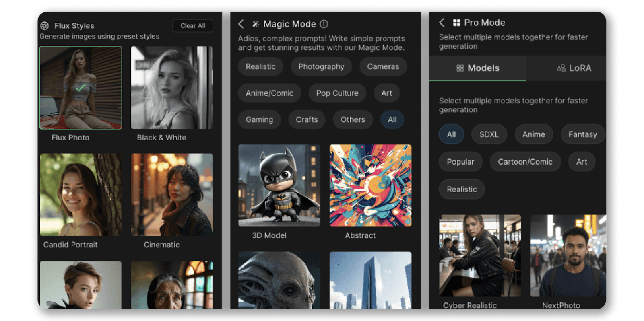Select the Art filter in Pro Mode

click(x=582, y=162)
